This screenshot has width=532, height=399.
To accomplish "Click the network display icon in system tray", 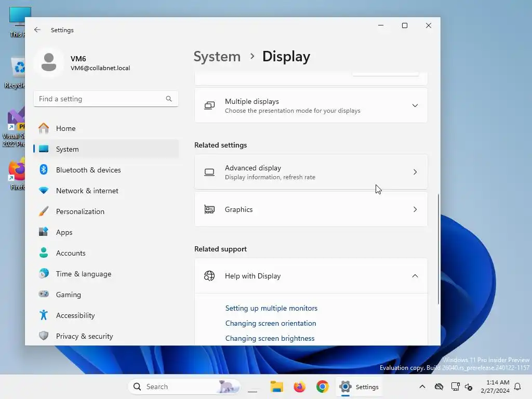I will pos(455,387).
